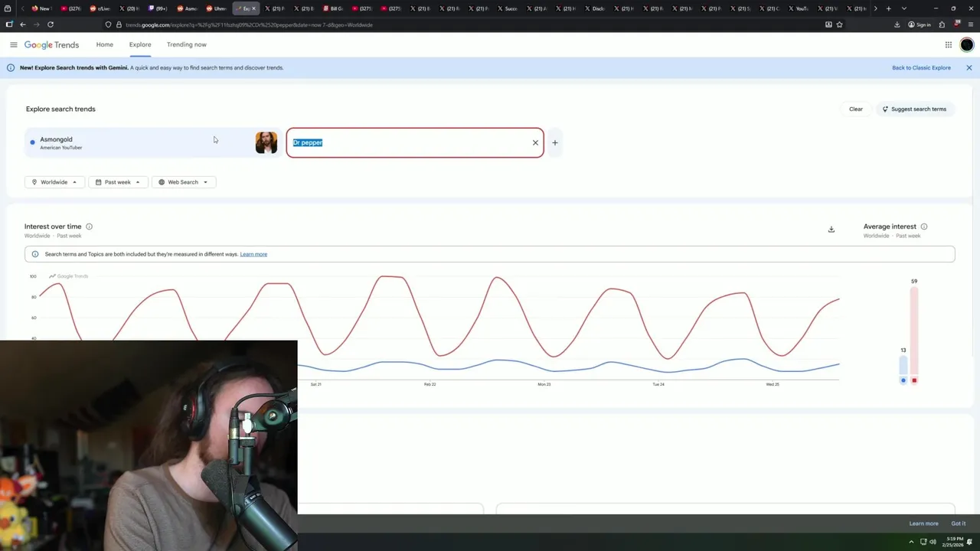Open the Web Search type dropdown
Screen dimensions: 980x551
pos(183,182)
